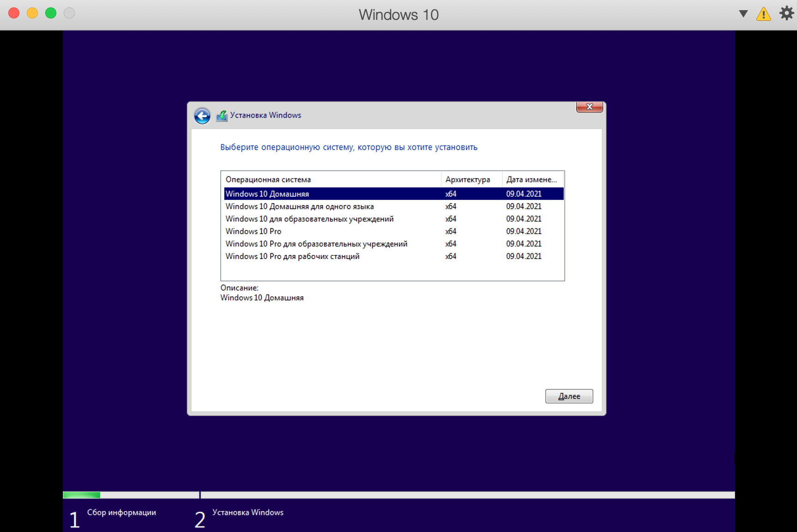Viewport: 797px width, 532px height.
Task: Select Windows 10 для образовательных учреждений
Action: tap(393, 219)
